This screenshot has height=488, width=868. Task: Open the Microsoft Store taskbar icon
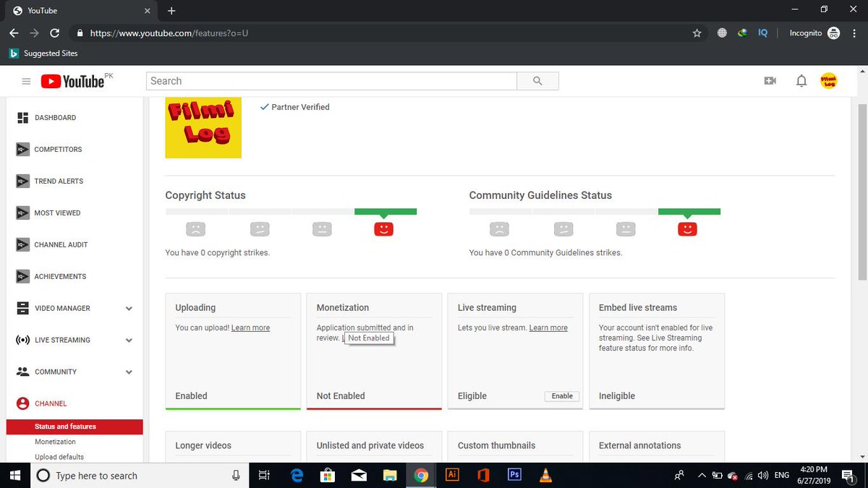click(x=328, y=475)
